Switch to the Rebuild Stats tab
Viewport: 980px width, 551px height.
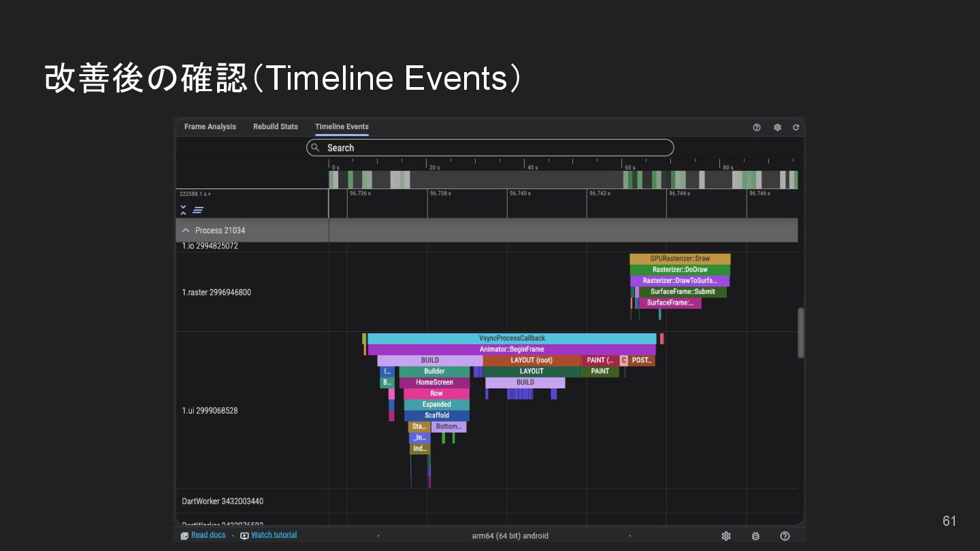(x=276, y=127)
